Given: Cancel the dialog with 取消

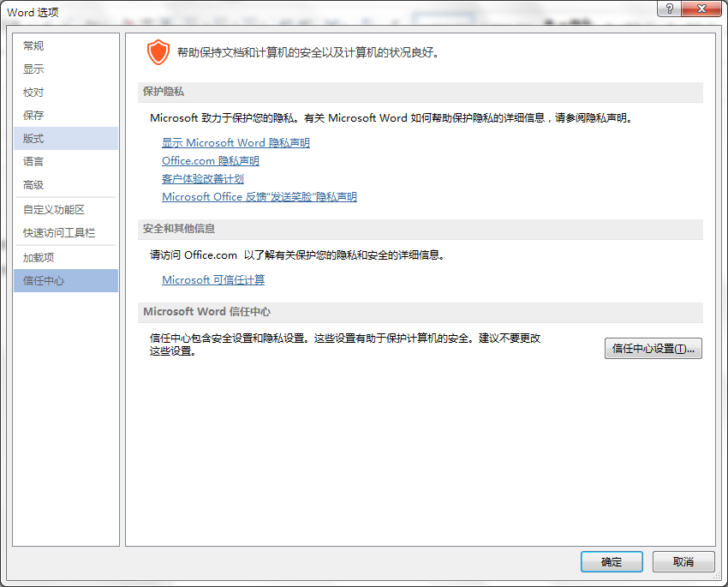Looking at the screenshot, I should 683,562.
